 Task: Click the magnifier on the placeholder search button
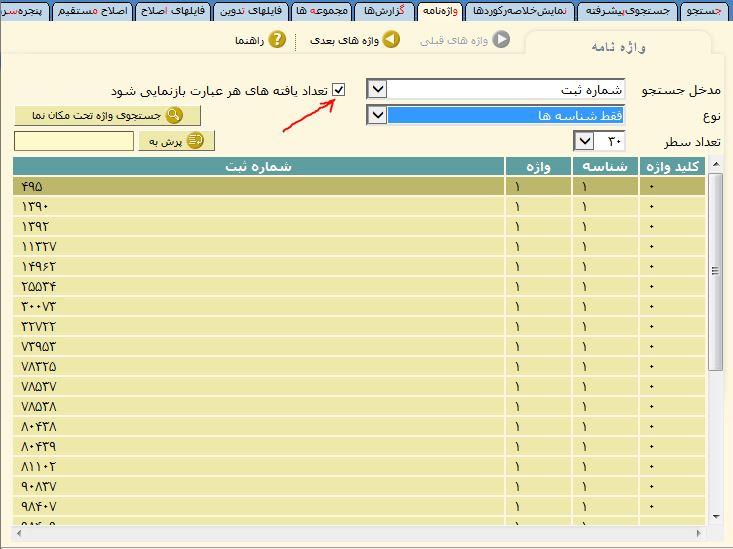(x=174, y=116)
